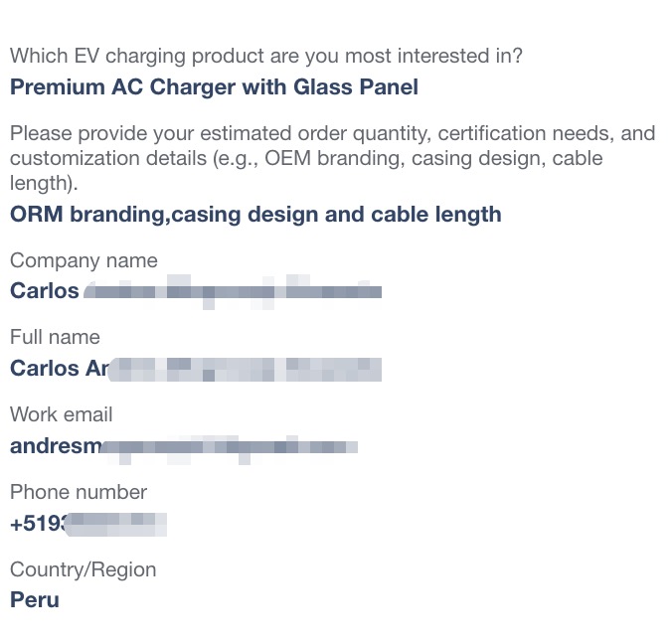Viewport: 672px width, 644px height.
Task: Select the Premium AC Charger with Glass Panel answer
Action: tap(215, 87)
